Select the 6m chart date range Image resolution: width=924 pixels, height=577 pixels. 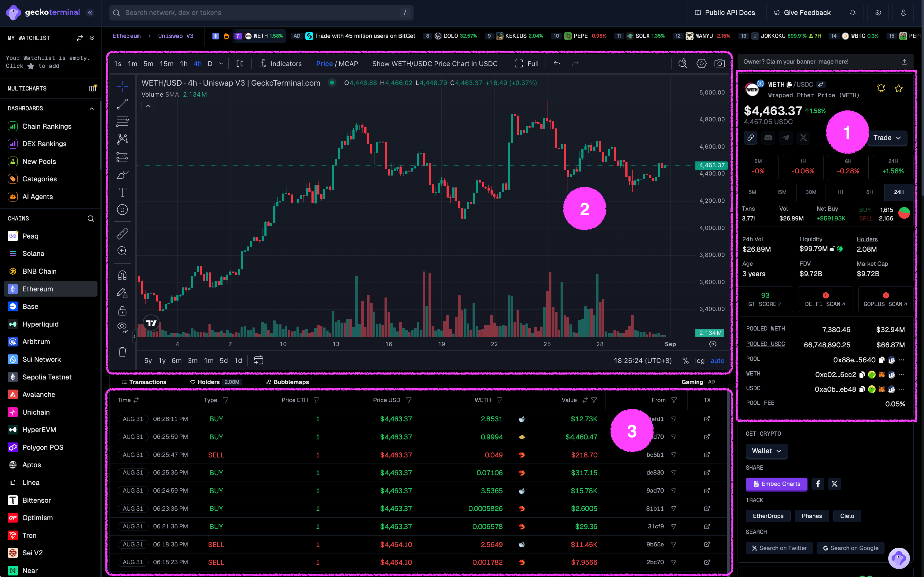point(177,361)
